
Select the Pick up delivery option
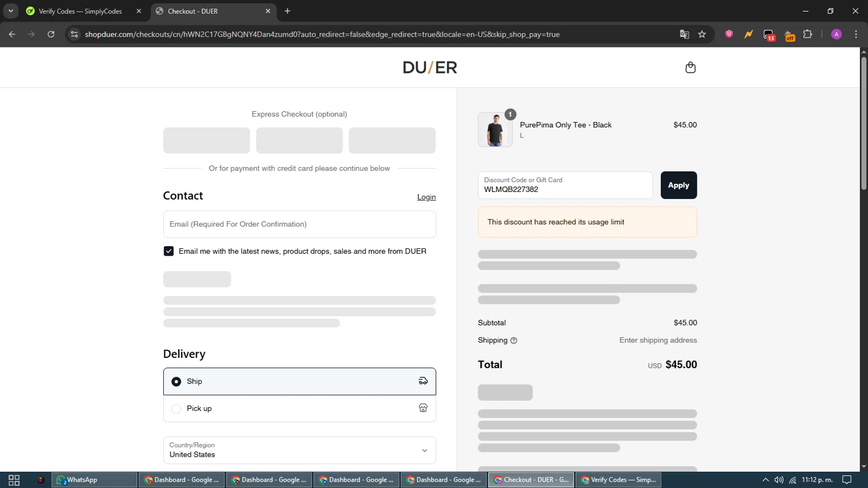(299, 409)
